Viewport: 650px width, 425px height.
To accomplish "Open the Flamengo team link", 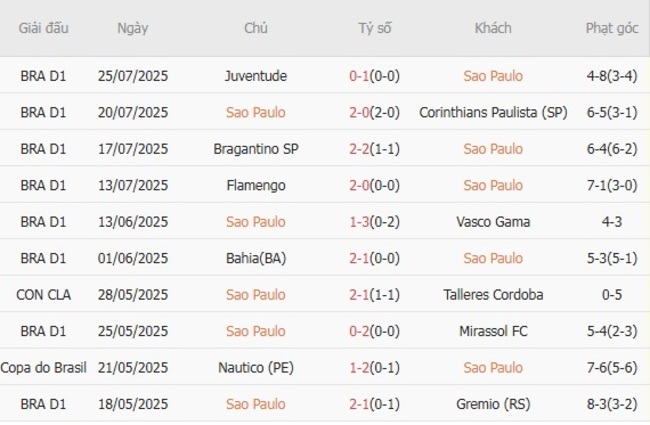I will pos(256,185).
